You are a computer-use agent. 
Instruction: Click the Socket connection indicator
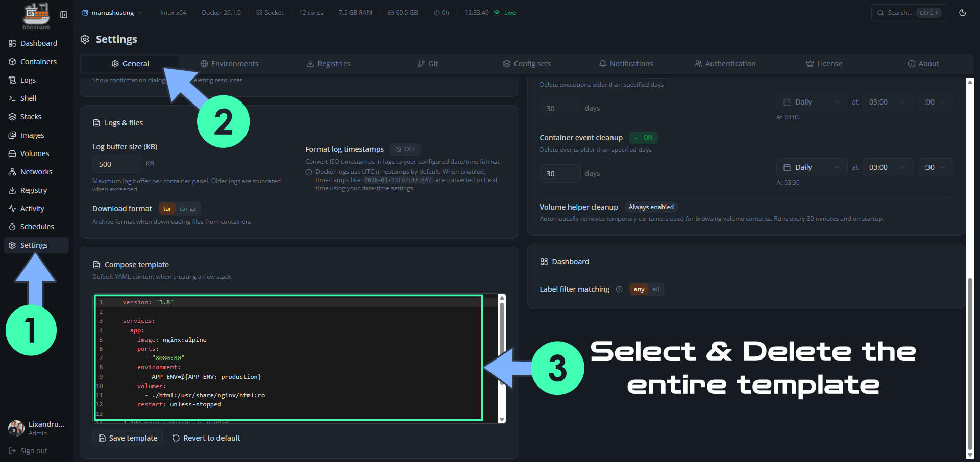pyautogui.click(x=269, y=13)
